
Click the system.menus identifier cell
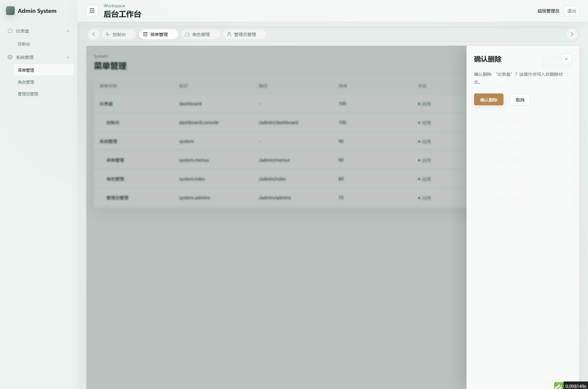pos(194,160)
